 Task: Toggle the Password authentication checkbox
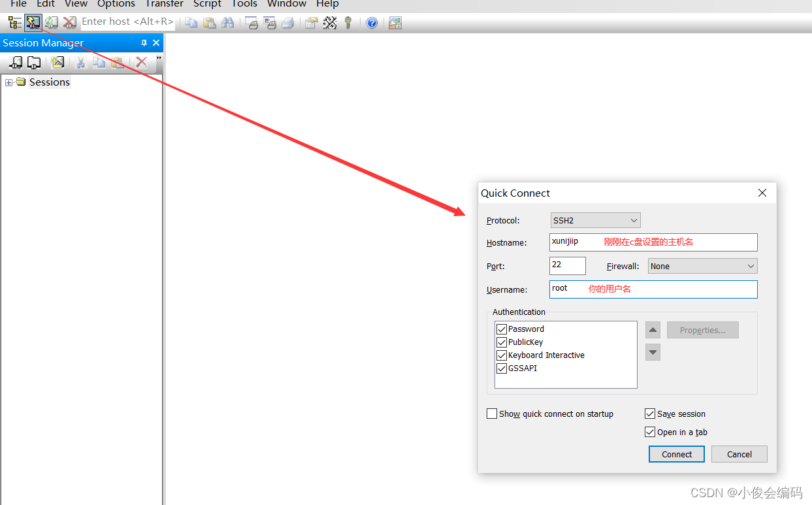point(502,329)
